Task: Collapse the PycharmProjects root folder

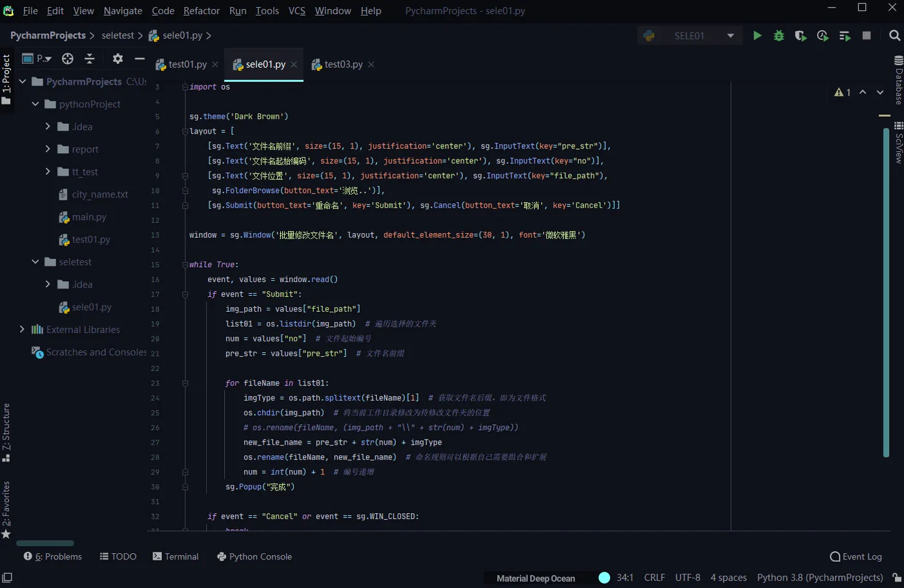Action: (23, 81)
